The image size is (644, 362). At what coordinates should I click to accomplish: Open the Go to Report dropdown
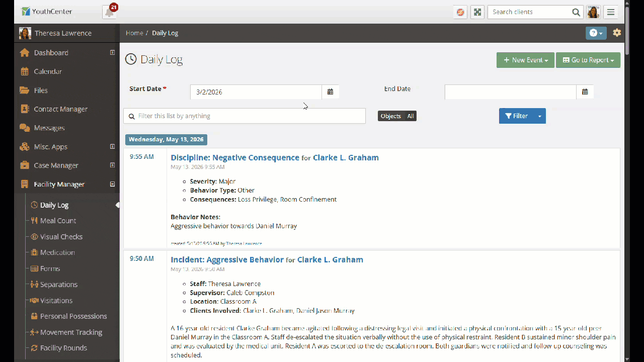(588, 60)
